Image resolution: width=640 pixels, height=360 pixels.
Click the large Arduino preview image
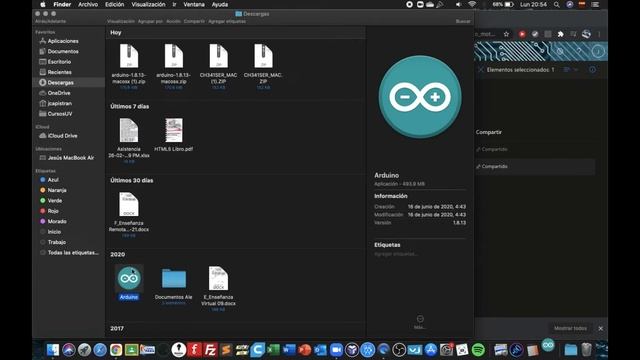420,97
